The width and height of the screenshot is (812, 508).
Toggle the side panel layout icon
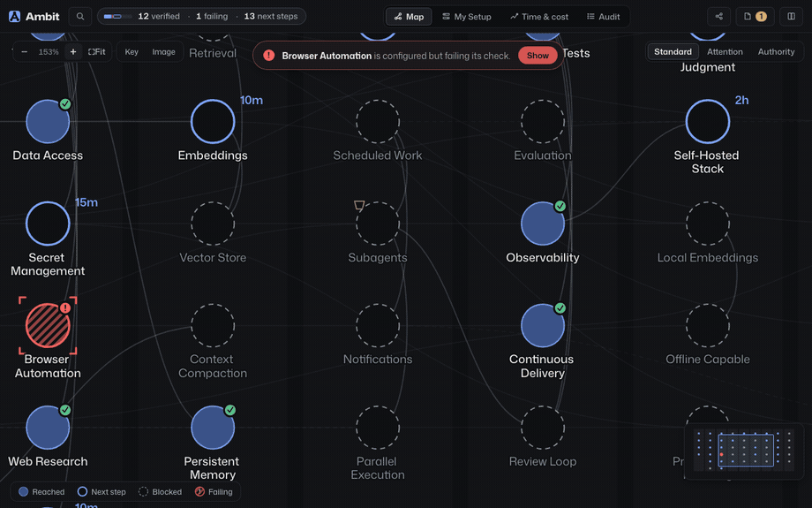coord(792,17)
